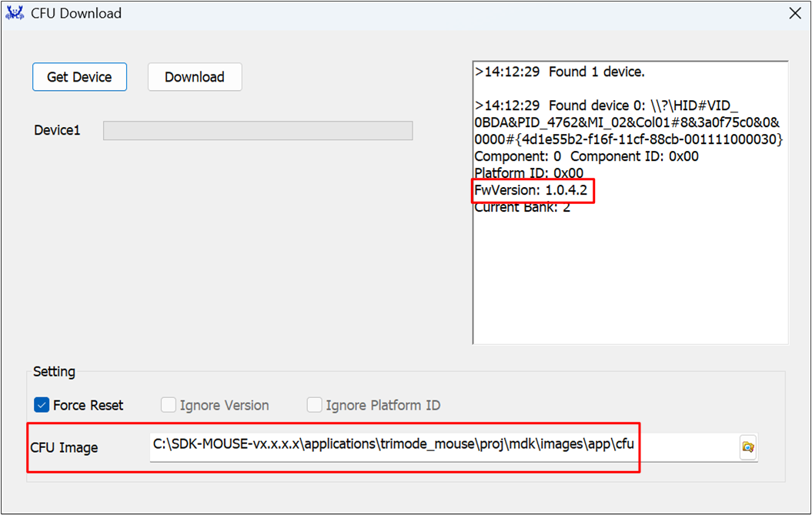Click the Platform ID 0x00 log line
This screenshot has height=515, width=812.
tap(529, 173)
